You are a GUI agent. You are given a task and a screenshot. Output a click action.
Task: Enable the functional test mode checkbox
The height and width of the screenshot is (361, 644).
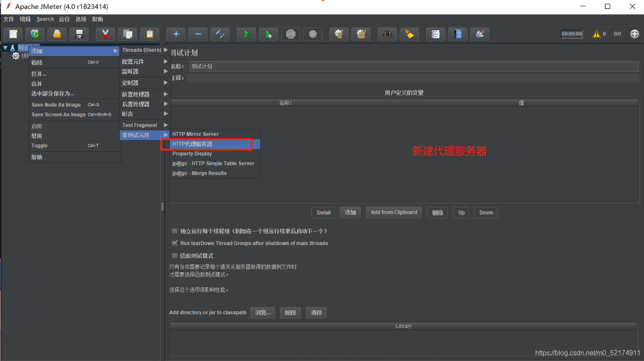[x=174, y=256]
